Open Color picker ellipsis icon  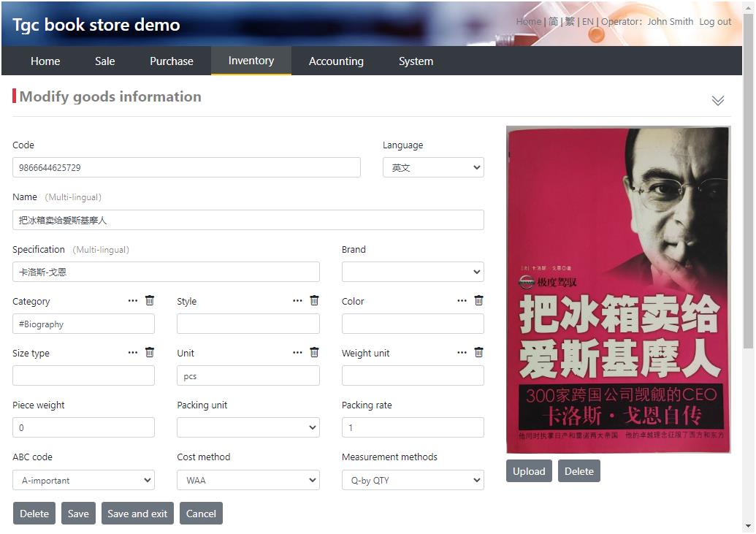pyautogui.click(x=462, y=300)
